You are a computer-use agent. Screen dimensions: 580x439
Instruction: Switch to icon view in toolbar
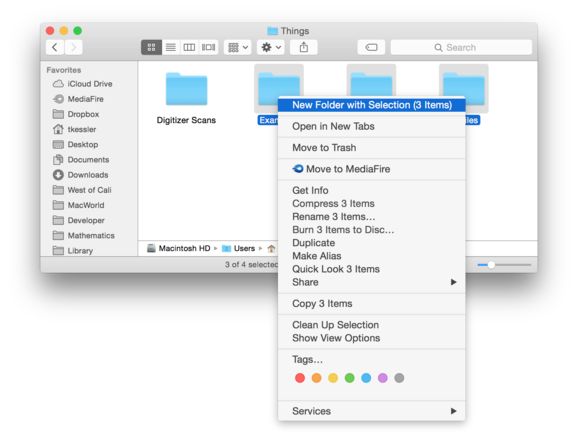click(151, 47)
